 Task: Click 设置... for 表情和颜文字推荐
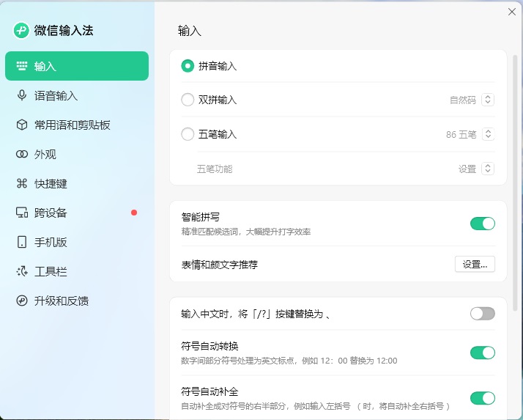[x=475, y=265]
